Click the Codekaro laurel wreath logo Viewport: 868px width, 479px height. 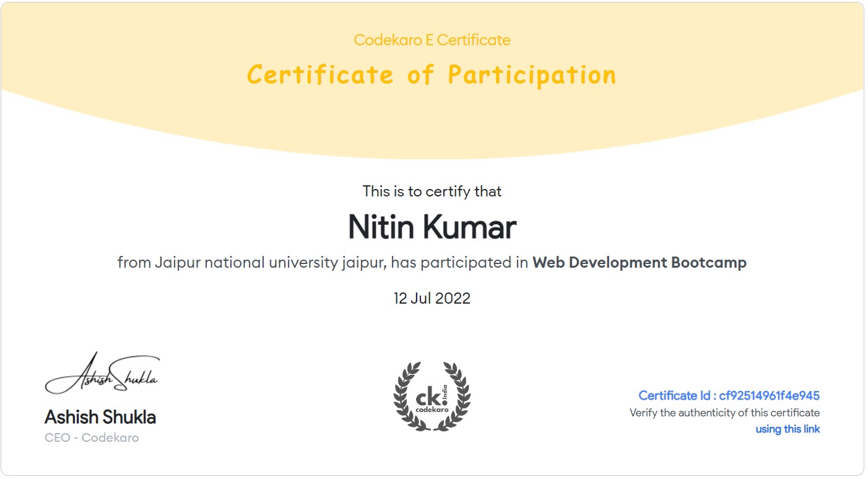[x=432, y=397]
